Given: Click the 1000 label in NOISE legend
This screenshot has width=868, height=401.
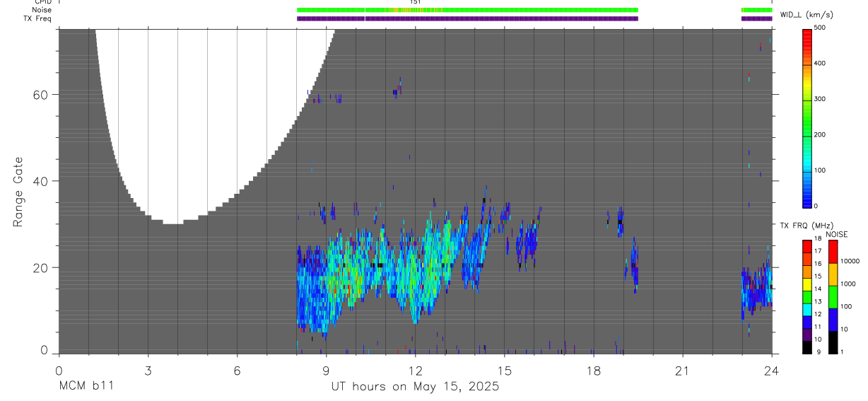Looking at the screenshot, I should point(848,284).
